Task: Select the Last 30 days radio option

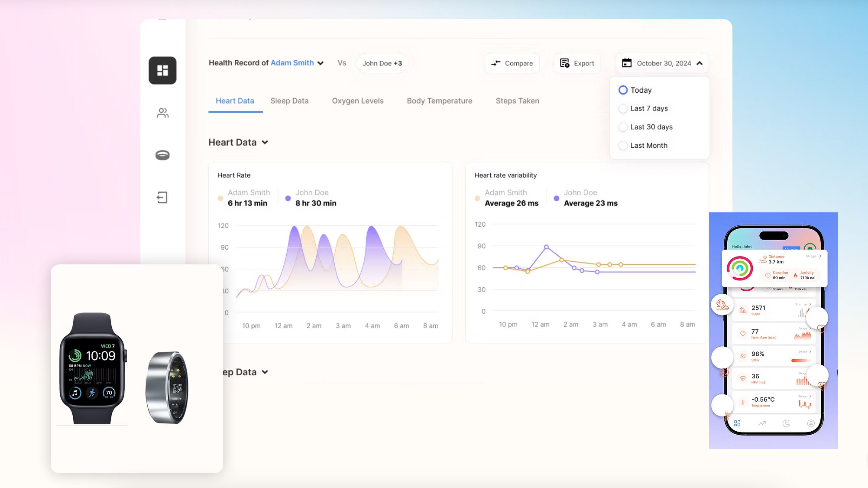Action: coord(623,127)
